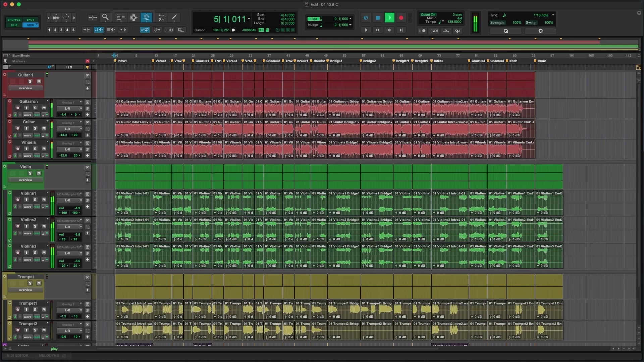
Task: Open the Melodyne tab
Action: point(48,355)
